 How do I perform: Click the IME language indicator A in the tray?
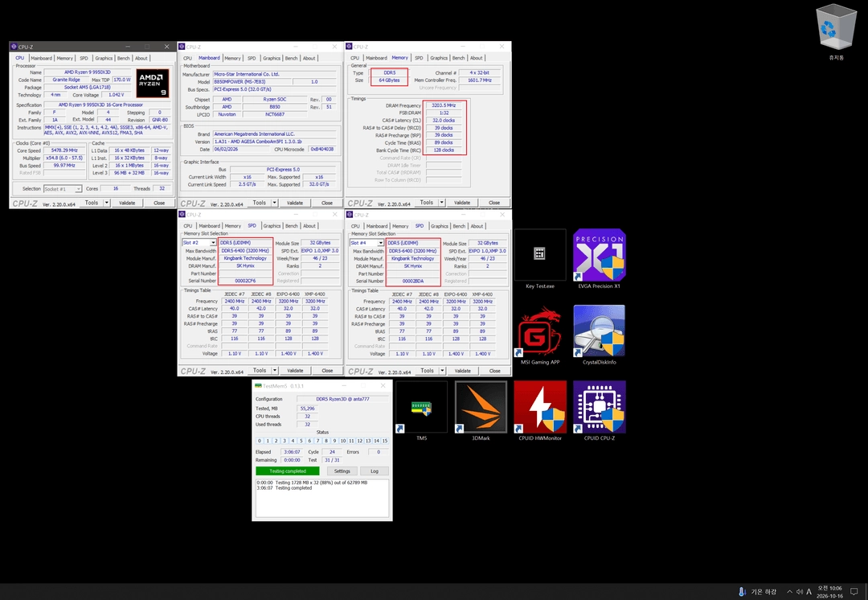(x=809, y=592)
